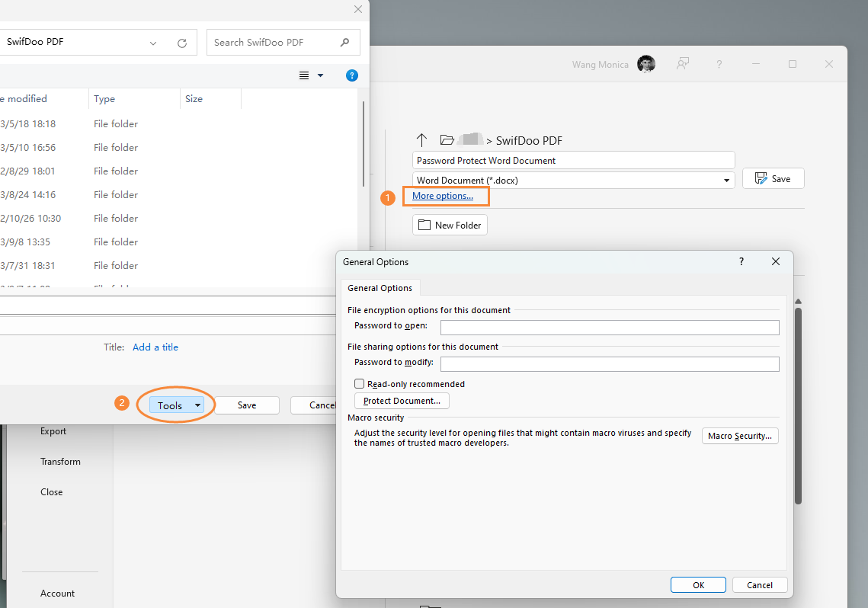Viewport: 868px width, 608px height.
Task: Click the blue help icon in Save dialog
Action: click(x=351, y=75)
